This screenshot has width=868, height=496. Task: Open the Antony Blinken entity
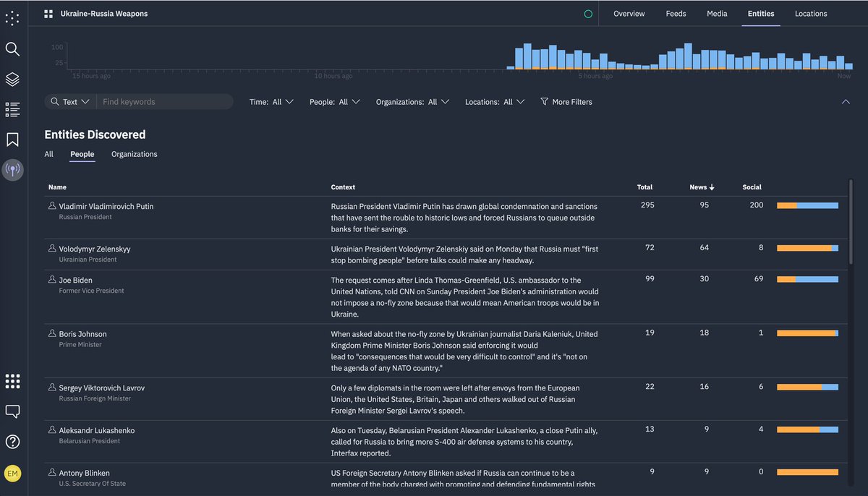[x=85, y=473]
